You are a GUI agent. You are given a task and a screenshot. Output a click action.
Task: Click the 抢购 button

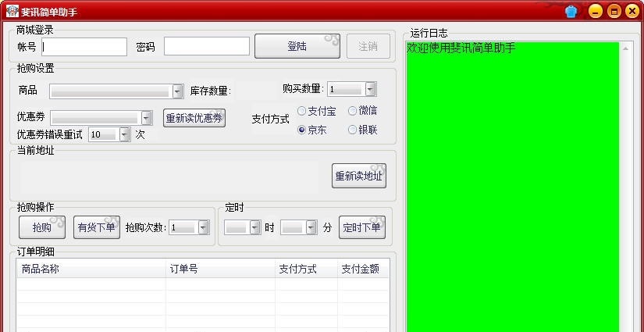pyautogui.click(x=42, y=227)
